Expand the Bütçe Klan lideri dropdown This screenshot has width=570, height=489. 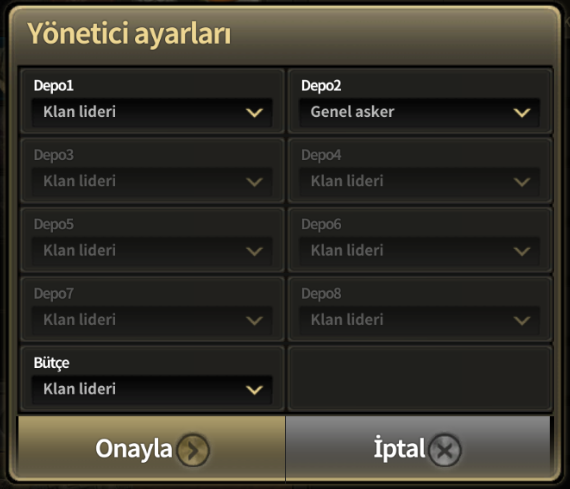pos(152,389)
